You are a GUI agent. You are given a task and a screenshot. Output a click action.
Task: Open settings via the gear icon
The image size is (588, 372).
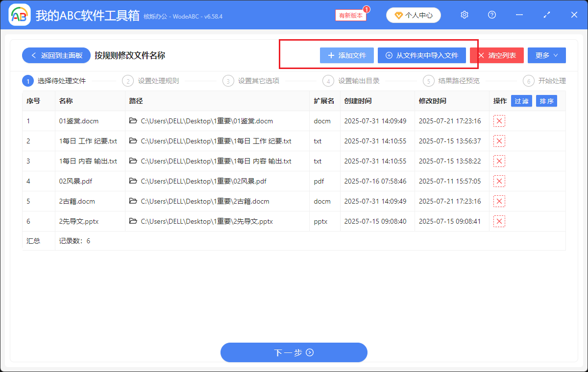coord(464,15)
